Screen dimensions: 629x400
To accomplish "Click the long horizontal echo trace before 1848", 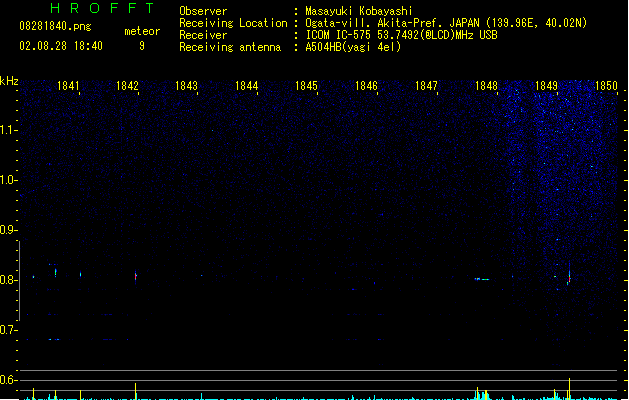I will tap(482, 279).
